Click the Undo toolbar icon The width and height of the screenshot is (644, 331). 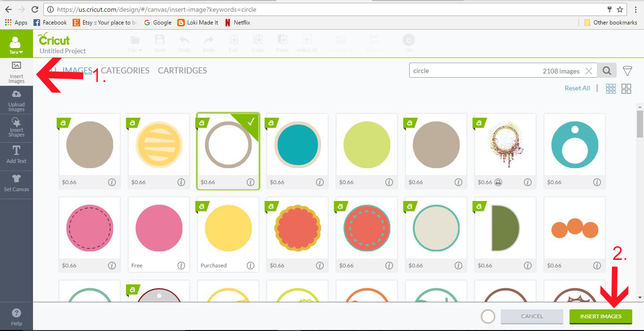(x=184, y=44)
